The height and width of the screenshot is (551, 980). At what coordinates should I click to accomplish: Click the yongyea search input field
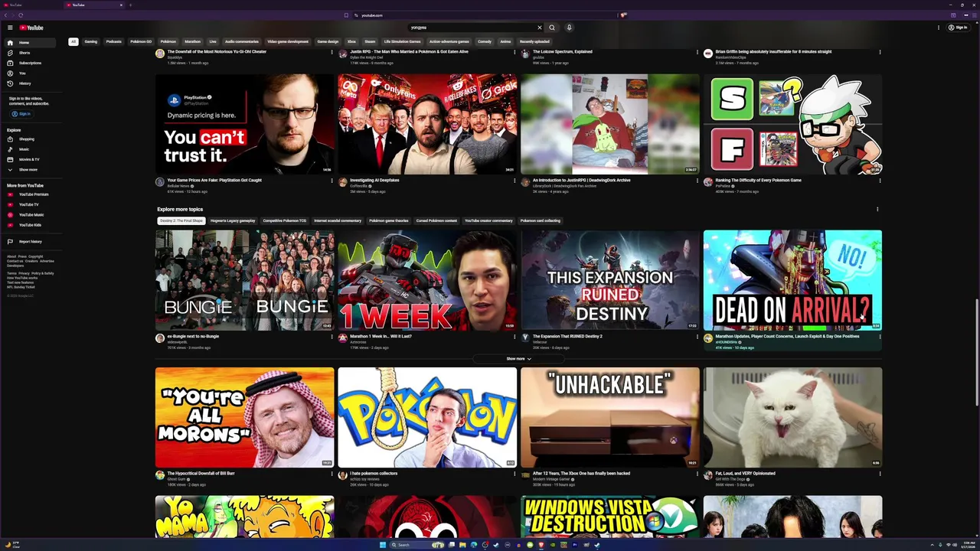tap(472, 28)
